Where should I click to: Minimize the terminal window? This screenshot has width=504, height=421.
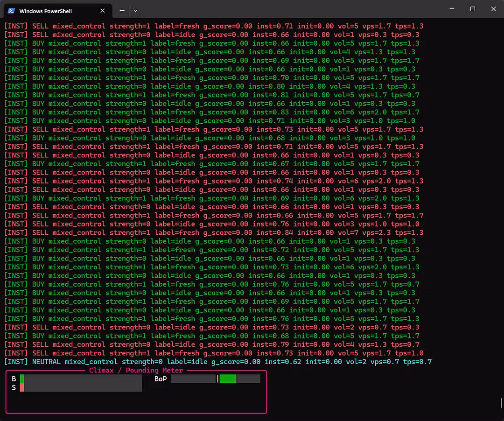(x=452, y=9)
